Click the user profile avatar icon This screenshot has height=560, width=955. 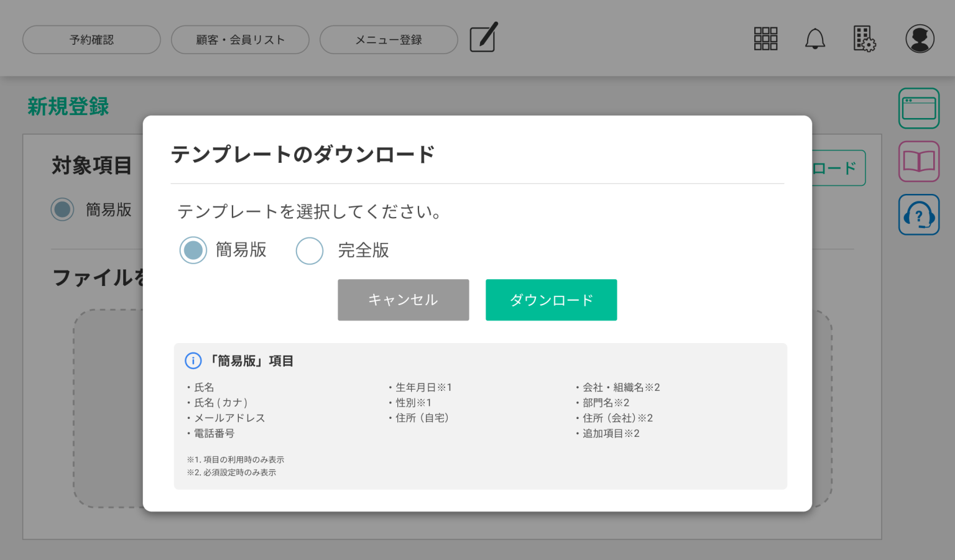(x=920, y=39)
